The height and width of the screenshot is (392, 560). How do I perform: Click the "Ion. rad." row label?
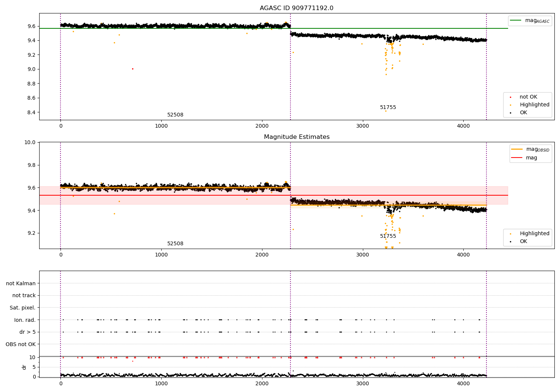[x=25, y=320]
